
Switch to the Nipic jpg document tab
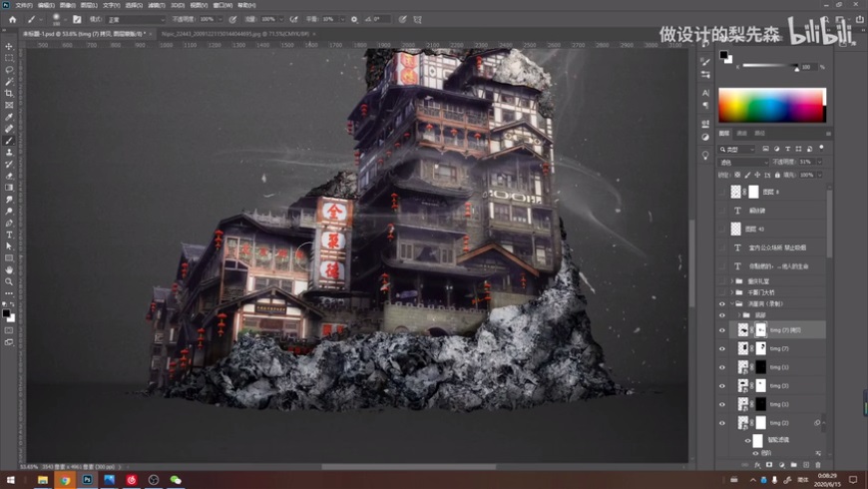(235, 34)
